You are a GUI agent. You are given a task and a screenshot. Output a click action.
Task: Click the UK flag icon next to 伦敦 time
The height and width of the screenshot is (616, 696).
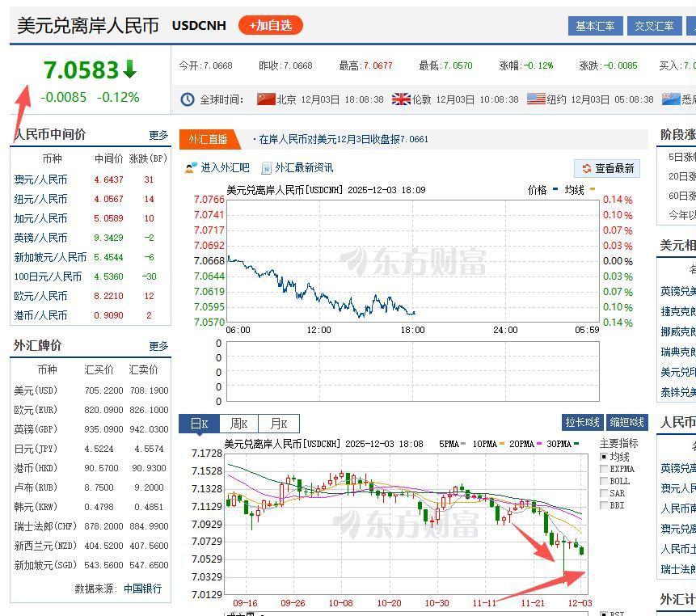pos(402,99)
